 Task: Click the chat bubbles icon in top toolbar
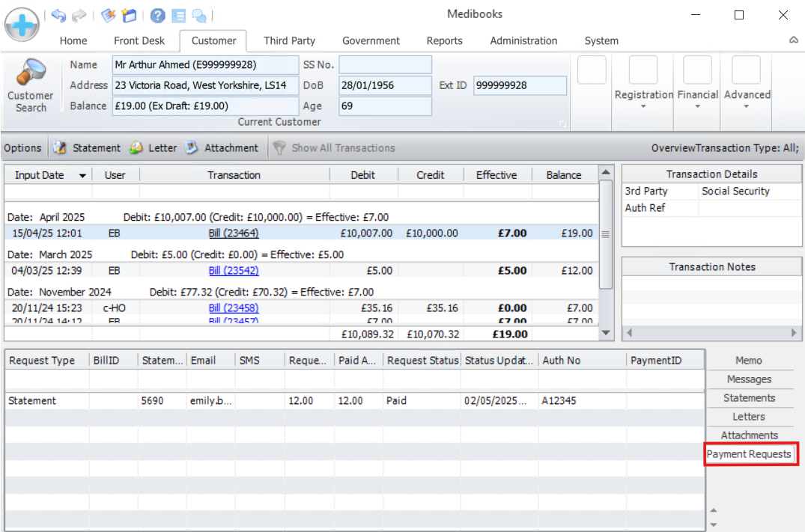199,15
